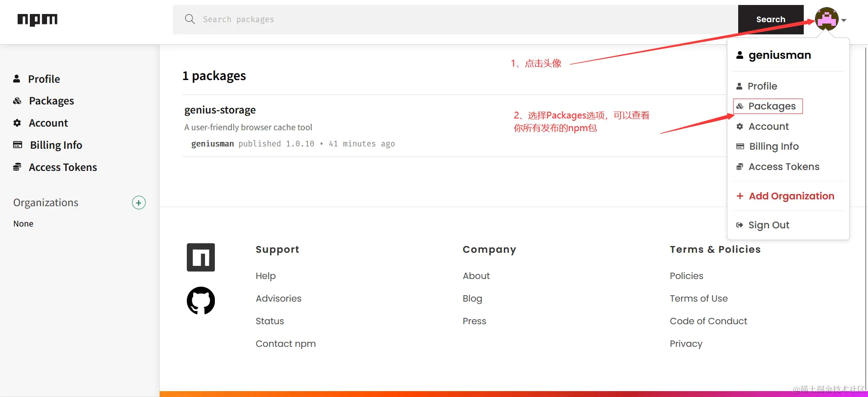Open the npm logo home link

click(38, 19)
